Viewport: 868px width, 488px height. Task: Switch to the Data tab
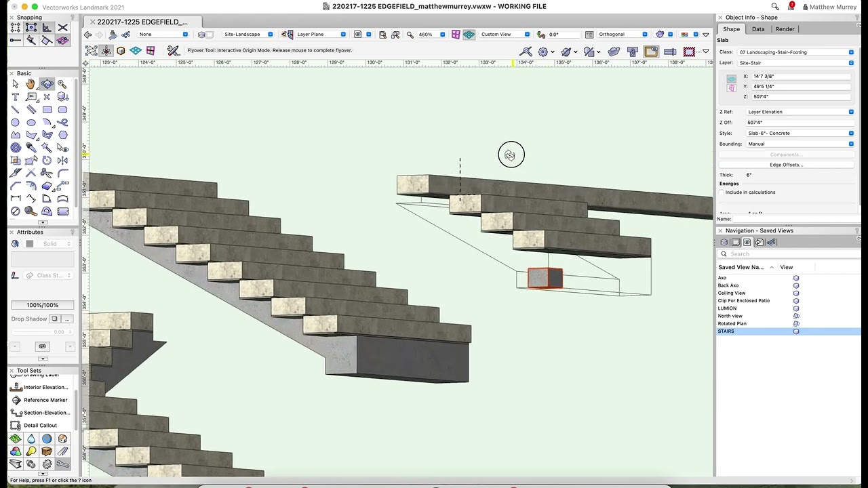click(758, 29)
